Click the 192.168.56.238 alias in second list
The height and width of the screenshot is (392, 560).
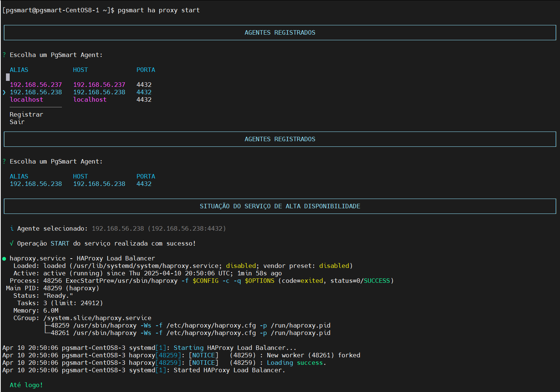(36, 184)
